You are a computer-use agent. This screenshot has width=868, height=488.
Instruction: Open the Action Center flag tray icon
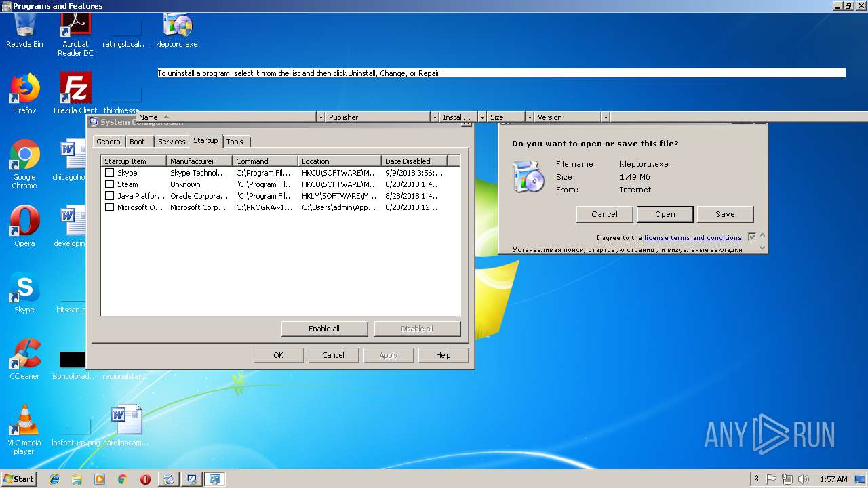[x=772, y=479]
